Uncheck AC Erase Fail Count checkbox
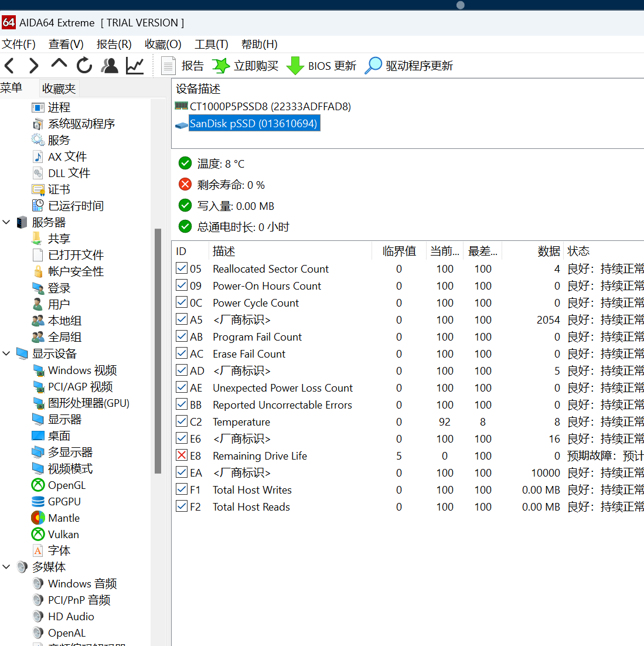The image size is (644, 646). click(x=182, y=353)
